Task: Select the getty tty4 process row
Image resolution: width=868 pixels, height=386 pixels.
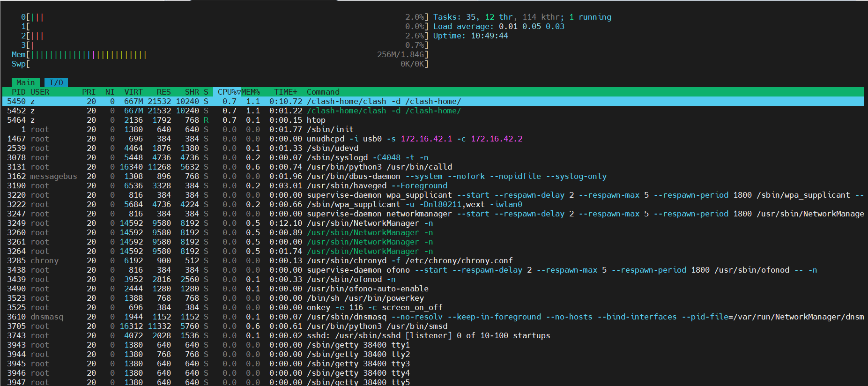Action: pyautogui.click(x=433, y=373)
